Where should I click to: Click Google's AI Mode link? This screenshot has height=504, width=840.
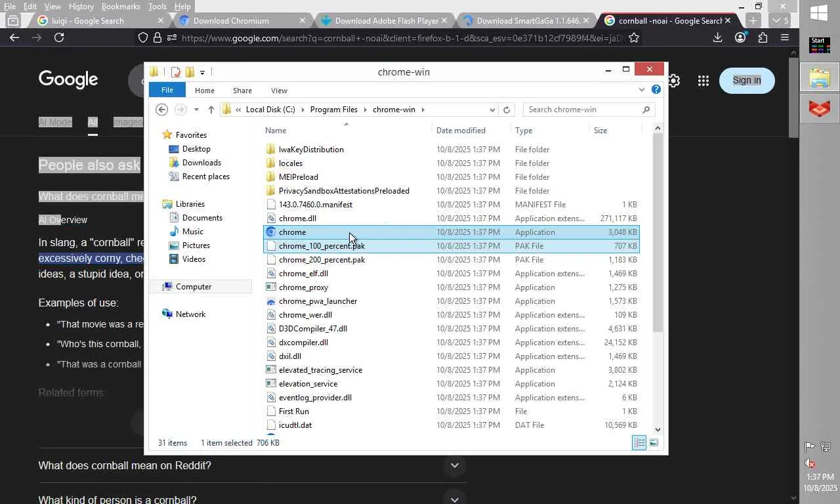55,122
